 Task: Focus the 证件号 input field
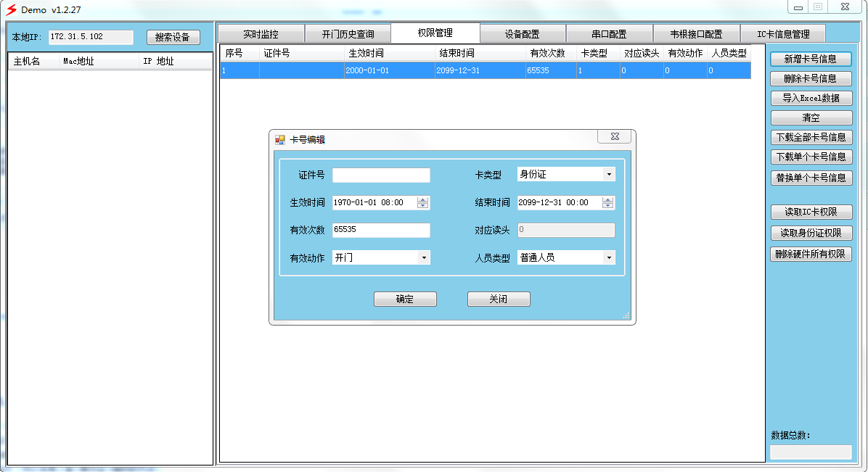(x=381, y=175)
